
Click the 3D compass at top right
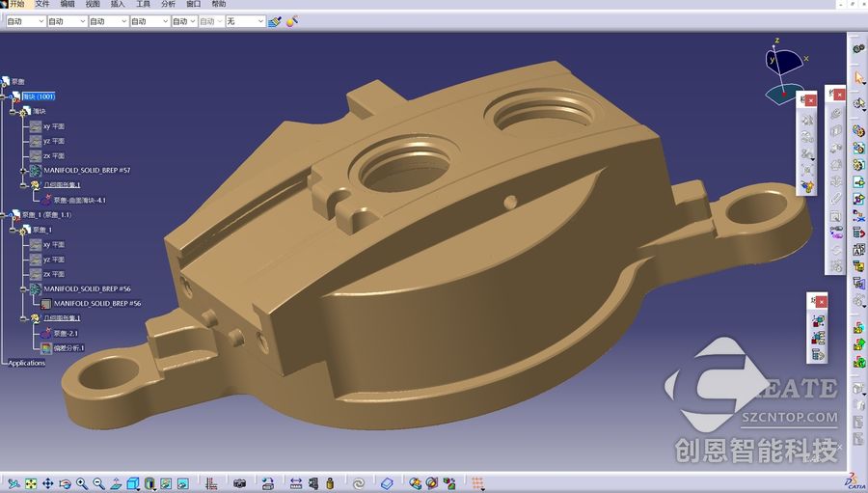[785, 72]
